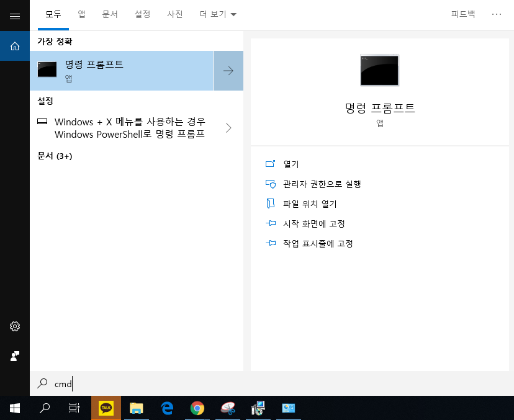Open KakaoTalk from the taskbar
Screen dimensions: 514x420
[x=106, y=408]
